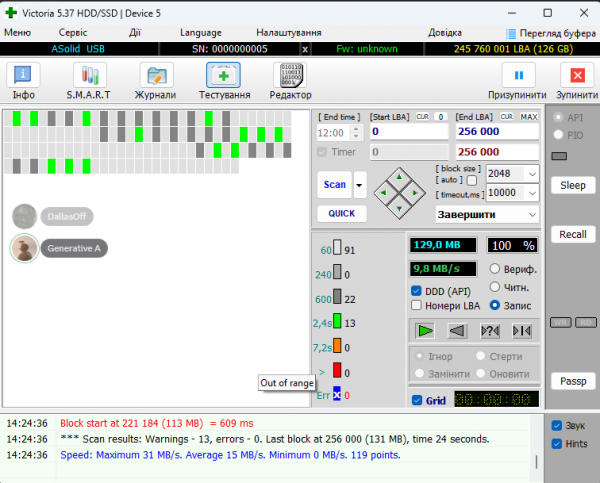Click the QUICK scan button
The width and height of the screenshot is (600, 483).
pos(341,214)
